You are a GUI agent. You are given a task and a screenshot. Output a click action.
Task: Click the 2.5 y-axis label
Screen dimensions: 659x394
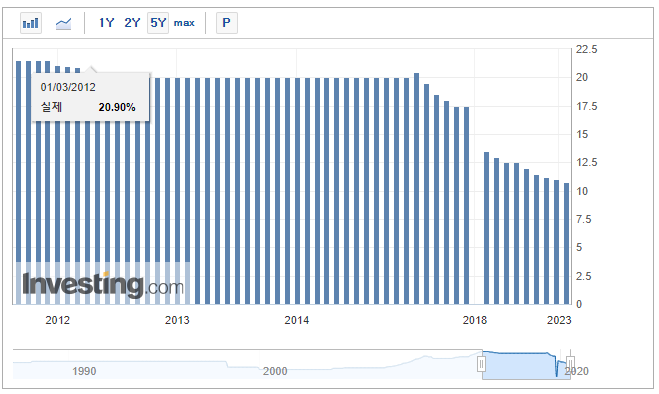click(583, 276)
